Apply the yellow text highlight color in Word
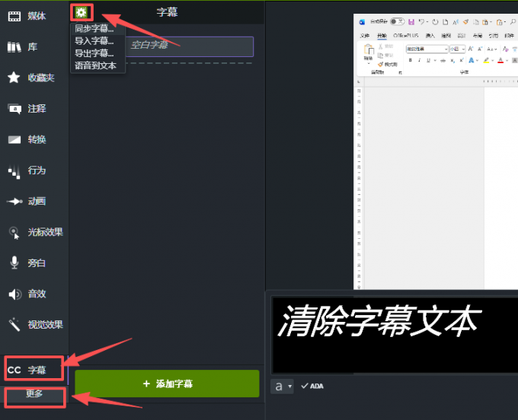Viewport: 518px width, 420px height. point(486,60)
